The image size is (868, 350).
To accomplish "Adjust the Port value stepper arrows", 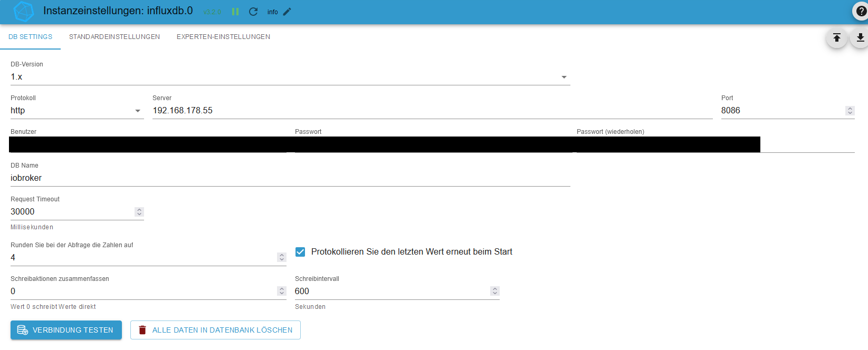I will point(850,111).
